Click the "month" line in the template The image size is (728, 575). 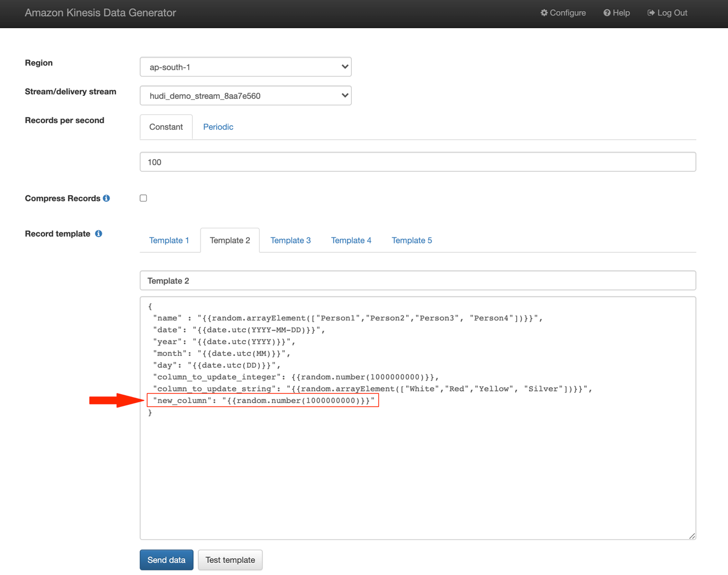(222, 353)
